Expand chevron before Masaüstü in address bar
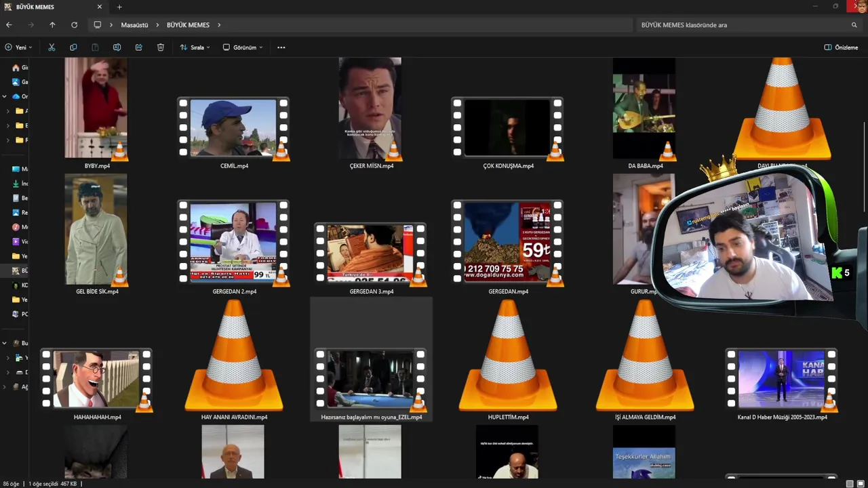This screenshot has width=868, height=488. click(111, 25)
